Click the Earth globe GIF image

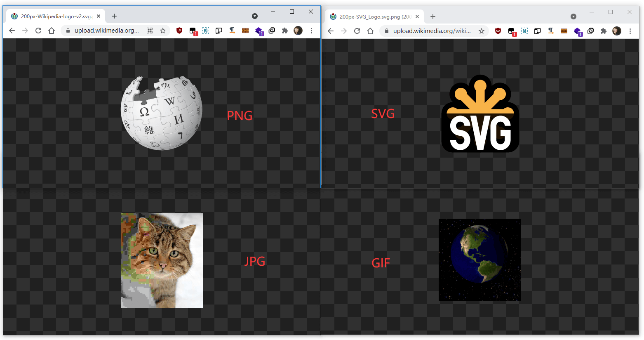coord(480,260)
